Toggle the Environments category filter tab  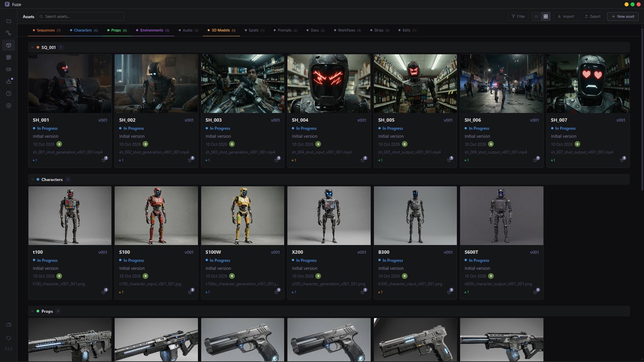coord(153,30)
